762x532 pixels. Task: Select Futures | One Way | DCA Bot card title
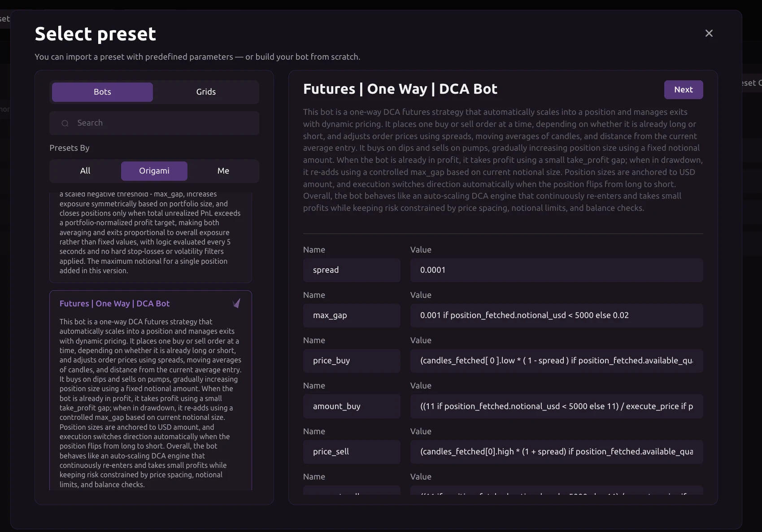114,304
